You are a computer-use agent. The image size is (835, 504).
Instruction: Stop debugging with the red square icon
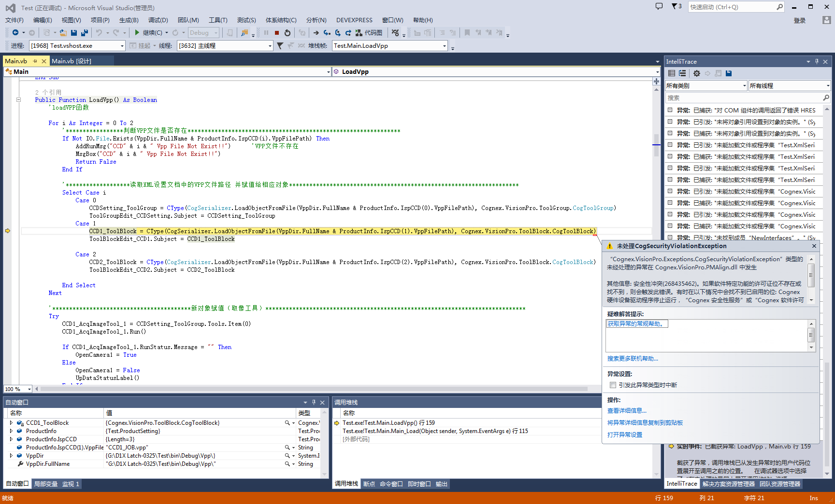[x=277, y=32]
